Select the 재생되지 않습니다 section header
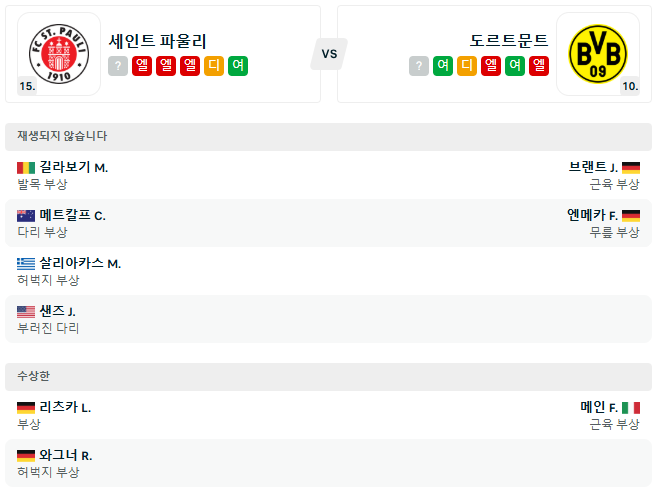Viewport: 658px width, 488px height. 329,136
